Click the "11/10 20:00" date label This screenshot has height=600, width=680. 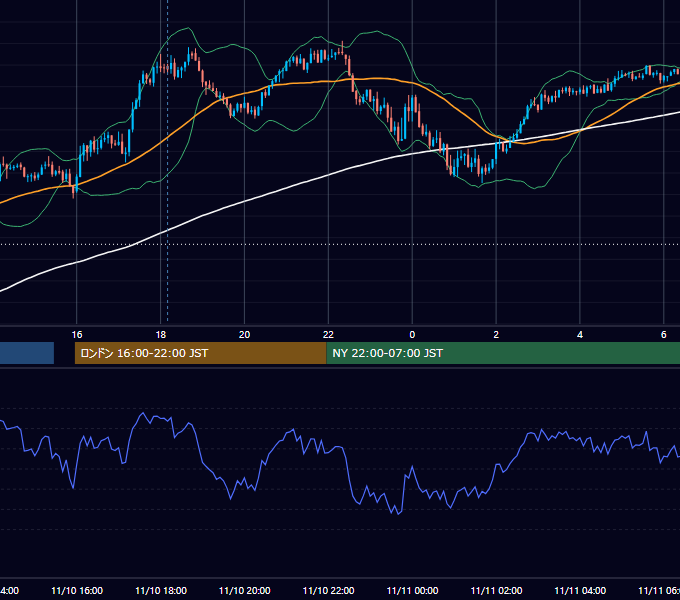(245, 590)
